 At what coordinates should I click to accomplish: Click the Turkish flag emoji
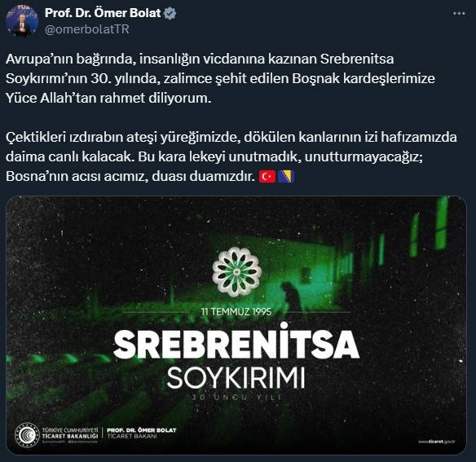coord(267,176)
